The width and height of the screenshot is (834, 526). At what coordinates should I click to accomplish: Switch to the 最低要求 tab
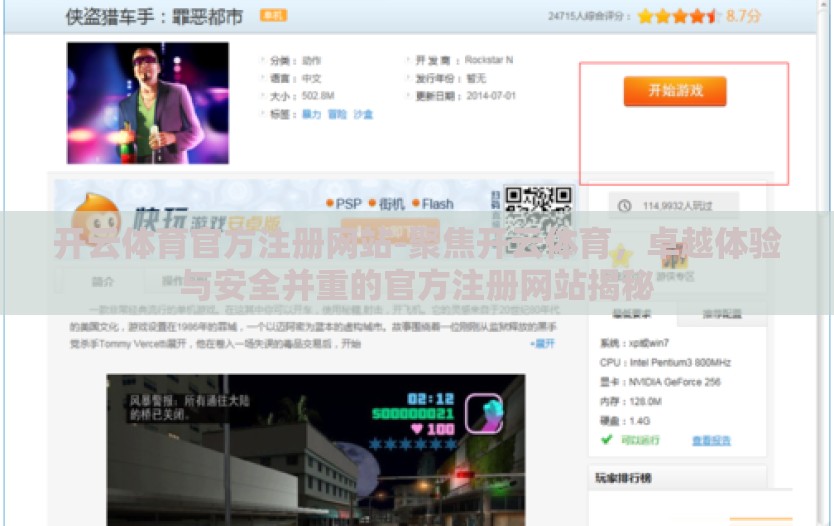(632, 314)
